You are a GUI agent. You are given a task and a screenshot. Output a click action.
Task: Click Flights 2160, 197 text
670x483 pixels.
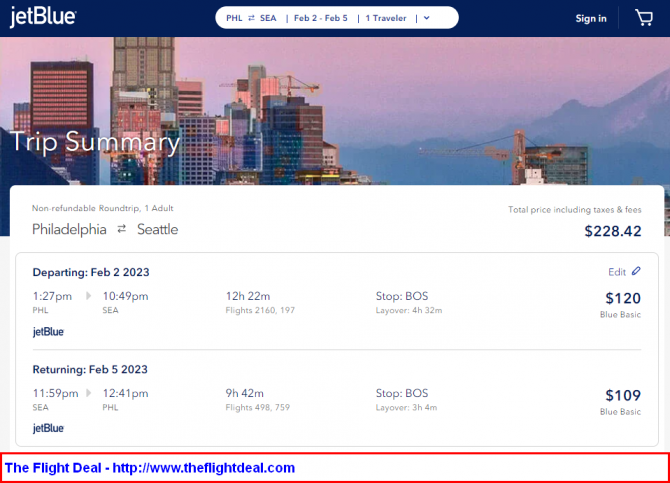click(260, 310)
